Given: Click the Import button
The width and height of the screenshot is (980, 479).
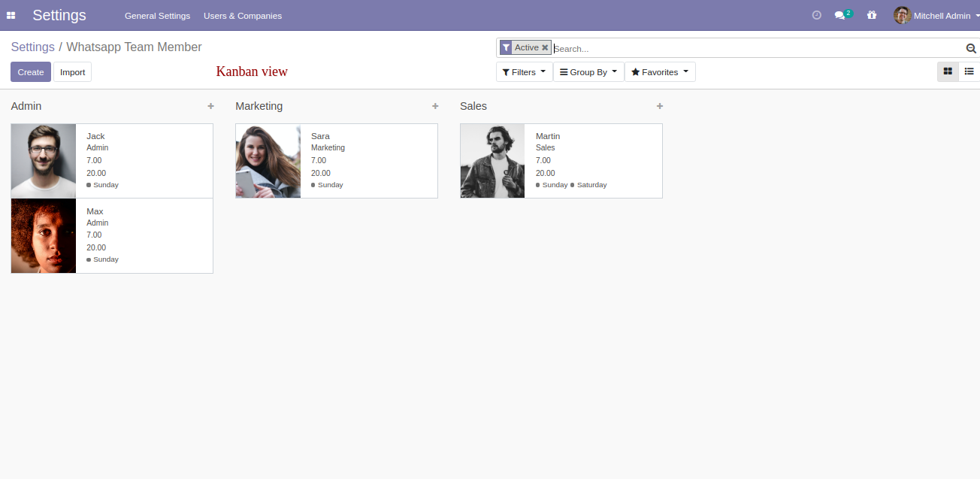Looking at the screenshot, I should tap(72, 72).
